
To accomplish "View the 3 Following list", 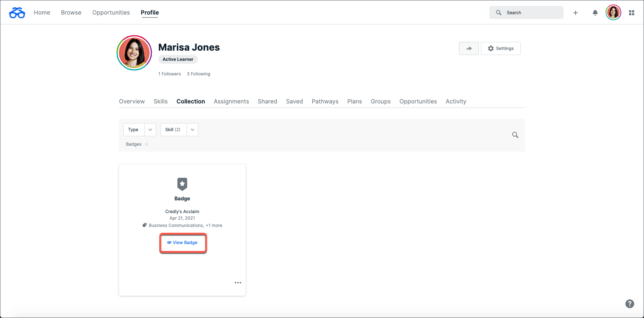I will click(x=198, y=74).
